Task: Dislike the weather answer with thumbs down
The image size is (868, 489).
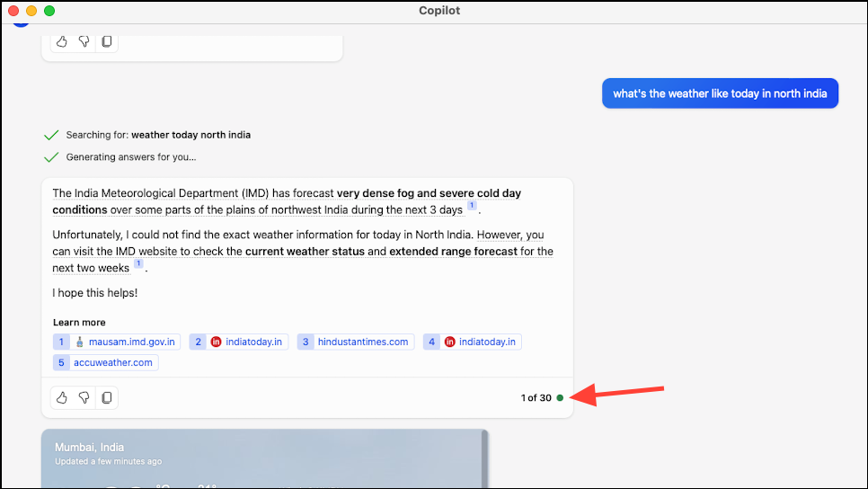Action: pyautogui.click(x=84, y=397)
